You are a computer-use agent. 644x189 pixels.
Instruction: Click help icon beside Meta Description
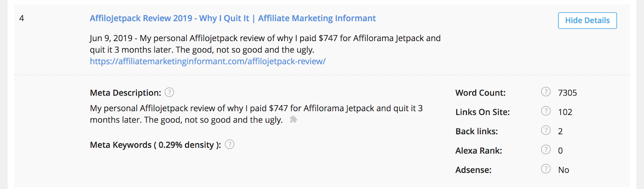[169, 93]
